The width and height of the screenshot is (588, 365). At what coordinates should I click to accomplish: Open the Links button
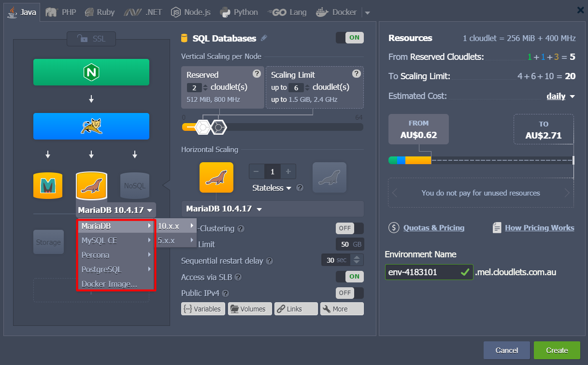(x=296, y=309)
